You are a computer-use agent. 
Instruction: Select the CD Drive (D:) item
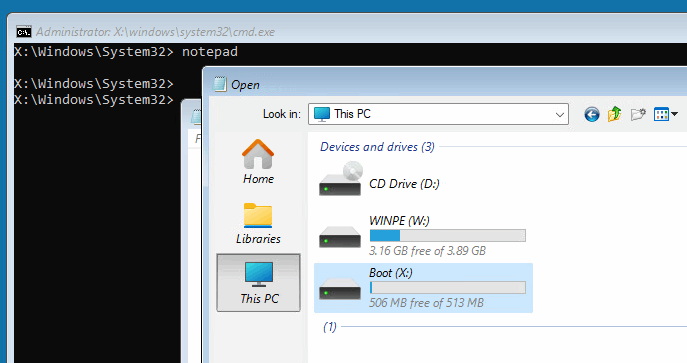(x=379, y=180)
